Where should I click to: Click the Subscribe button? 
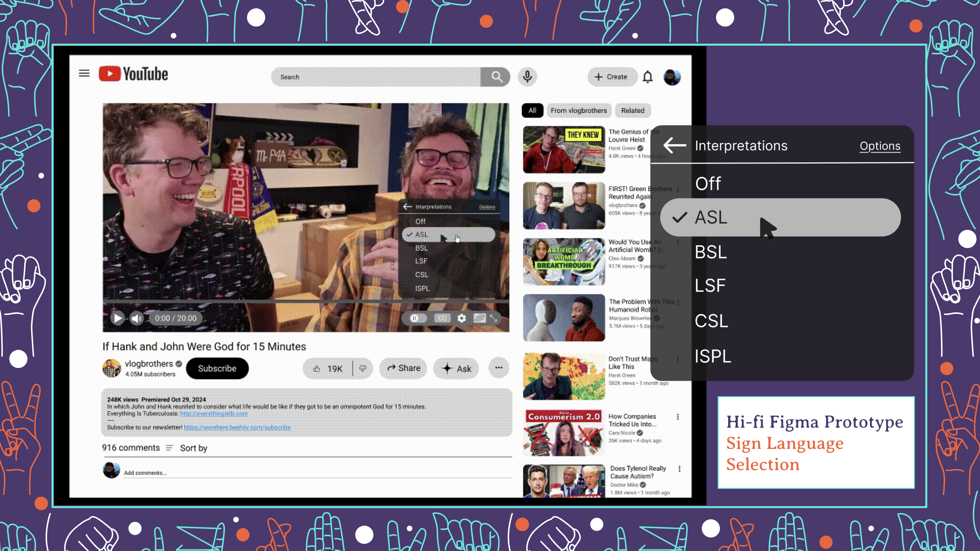[x=217, y=368]
